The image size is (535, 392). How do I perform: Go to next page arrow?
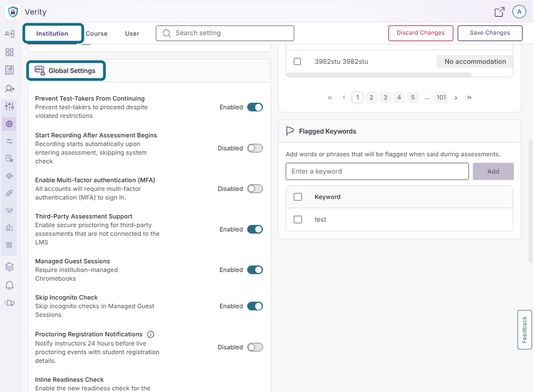point(456,97)
